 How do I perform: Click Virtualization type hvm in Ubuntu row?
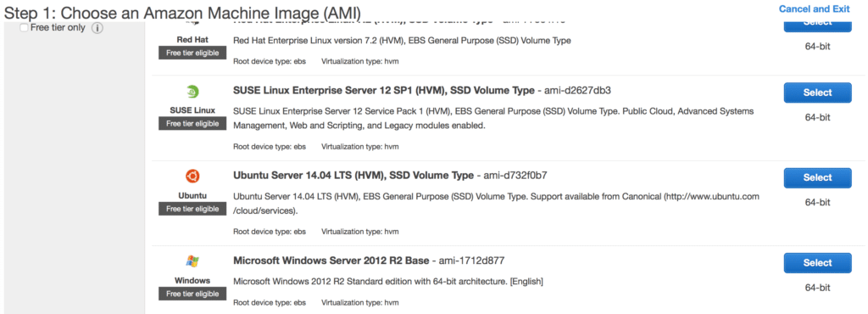point(359,232)
